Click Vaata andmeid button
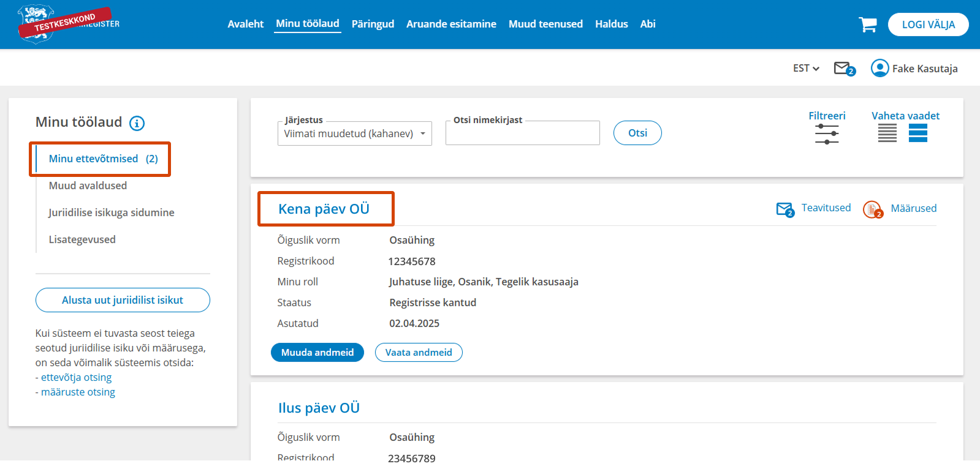The height and width of the screenshot is (469, 980). point(419,353)
